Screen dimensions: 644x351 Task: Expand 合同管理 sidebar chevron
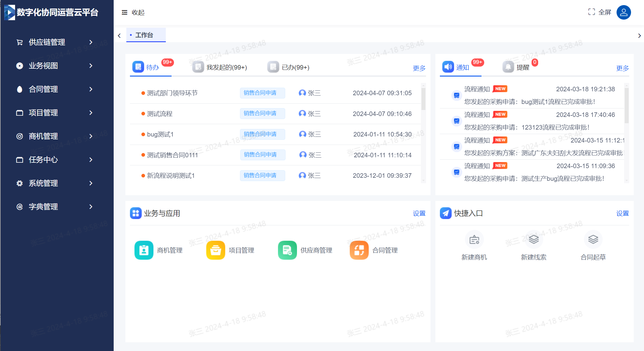pyautogui.click(x=91, y=89)
